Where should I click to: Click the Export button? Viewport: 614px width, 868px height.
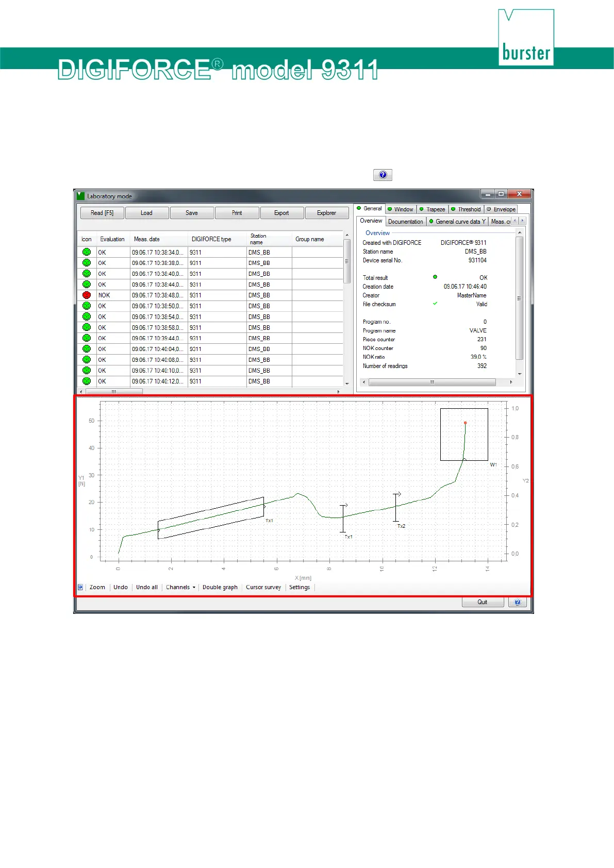point(281,213)
